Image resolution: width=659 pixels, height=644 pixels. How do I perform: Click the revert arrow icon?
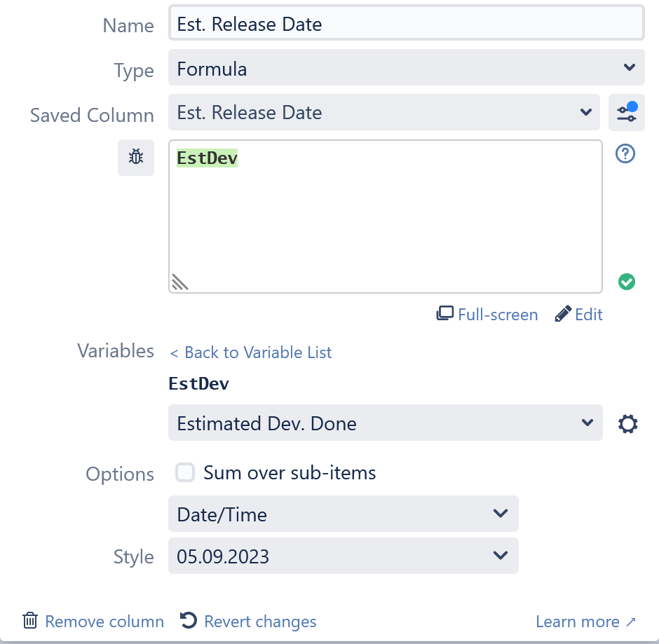click(188, 620)
